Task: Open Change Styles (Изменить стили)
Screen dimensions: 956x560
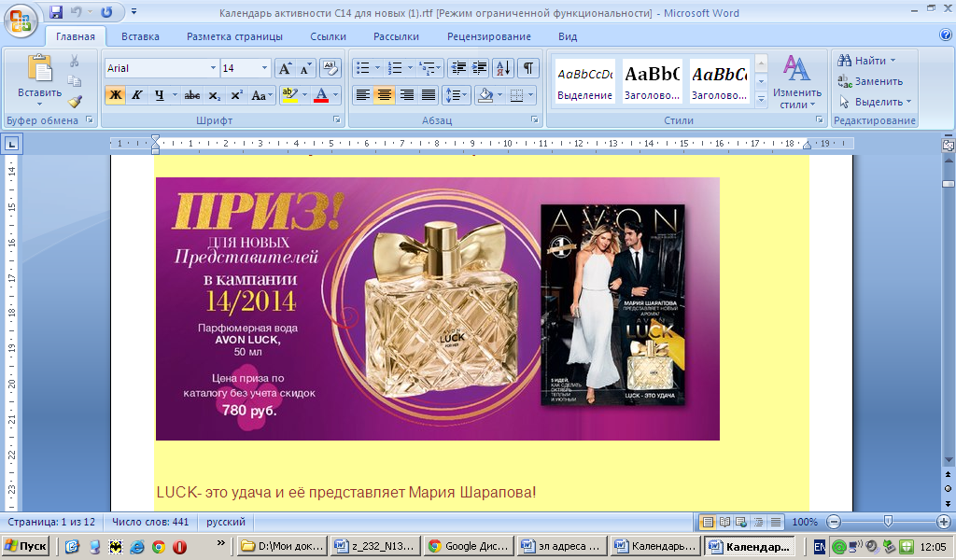Action: point(797,82)
